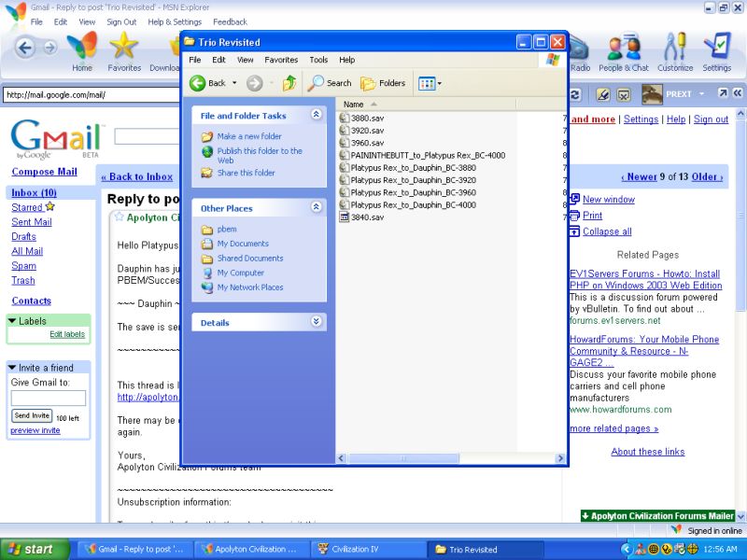Open My Documents from Other Places
Image resolution: width=747 pixels, height=560 pixels.
[x=243, y=244]
